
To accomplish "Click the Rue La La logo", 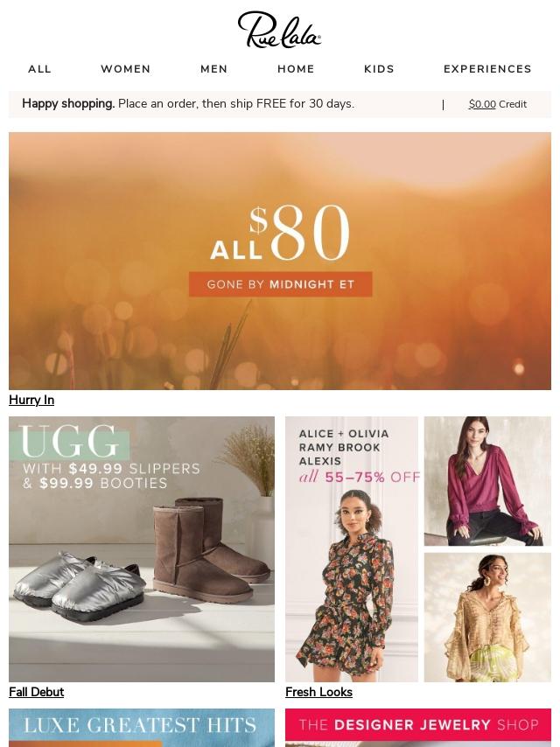I will click(279, 30).
